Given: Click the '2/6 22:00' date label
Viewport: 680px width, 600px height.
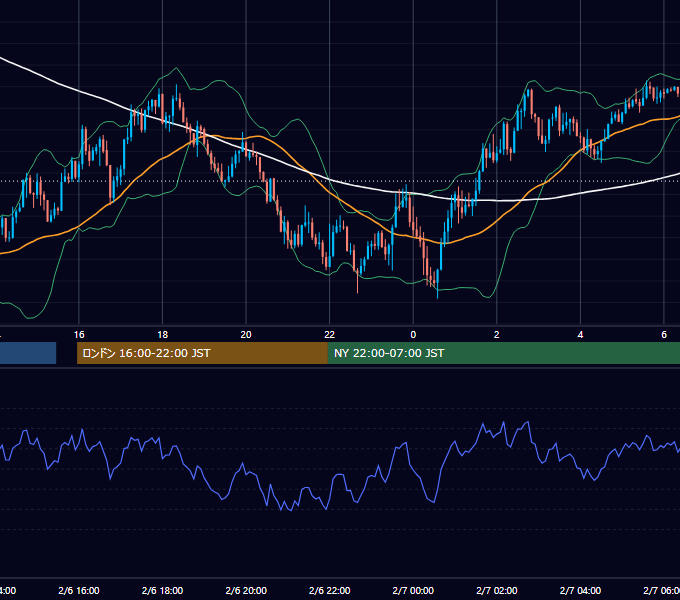Looking at the screenshot, I should (x=330, y=590).
